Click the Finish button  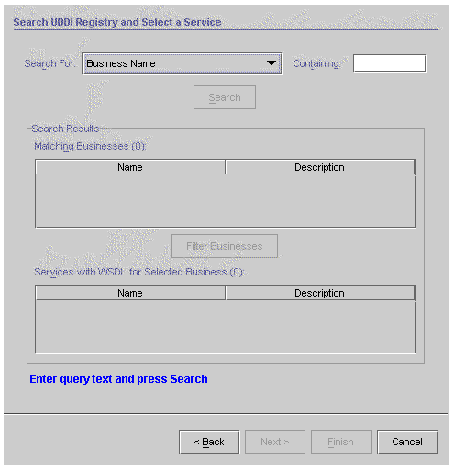click(x=341, y=442)
